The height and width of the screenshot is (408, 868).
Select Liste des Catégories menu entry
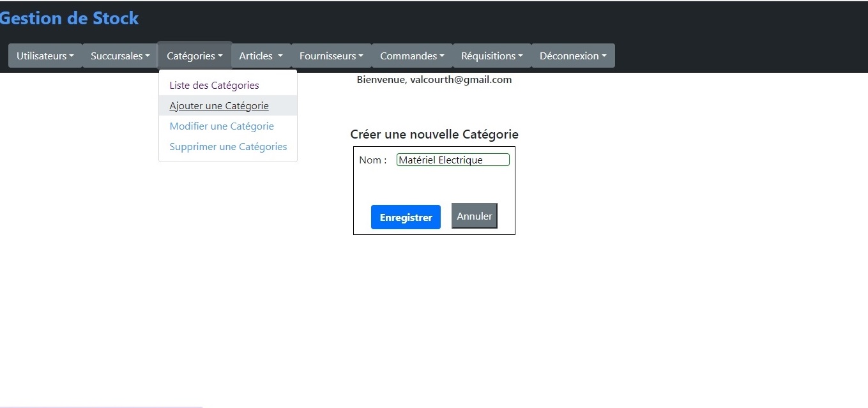(214, 86)
